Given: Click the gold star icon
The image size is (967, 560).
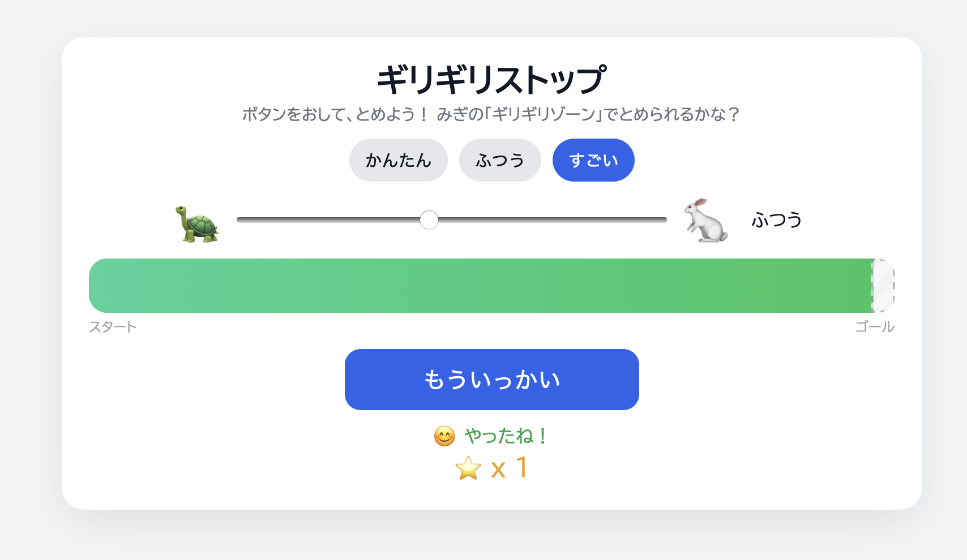Looking at the screenshot, I should click(468, 468).
